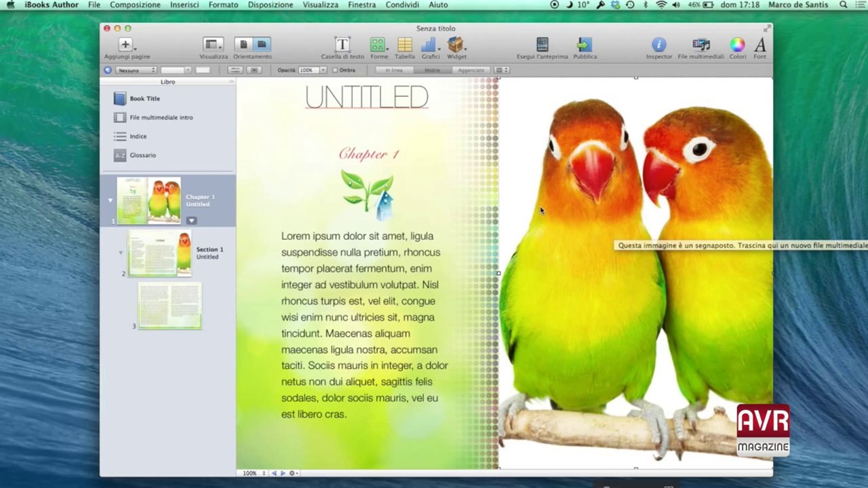
Task: Open the Apple menu
Action: pyautogui.click(x=11, y=5)
